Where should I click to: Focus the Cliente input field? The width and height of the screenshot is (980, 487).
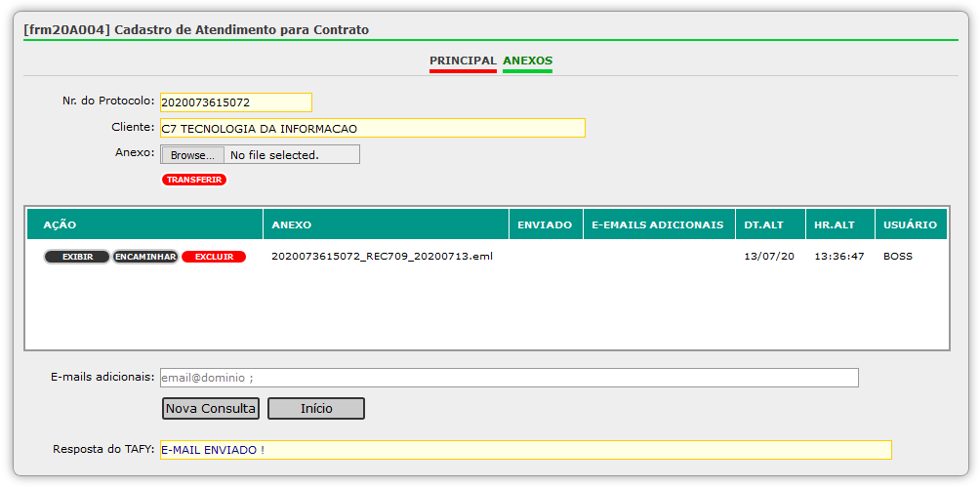point(373,128)
